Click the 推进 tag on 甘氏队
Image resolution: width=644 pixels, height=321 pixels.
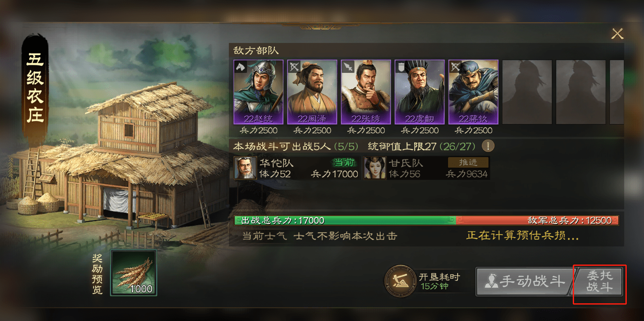click(x=468, y=163)
